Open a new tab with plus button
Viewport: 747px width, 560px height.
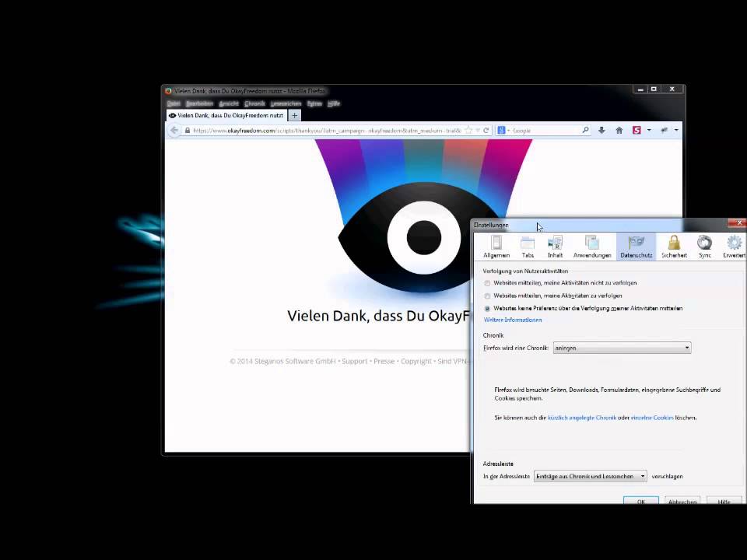tap(294, 115)
